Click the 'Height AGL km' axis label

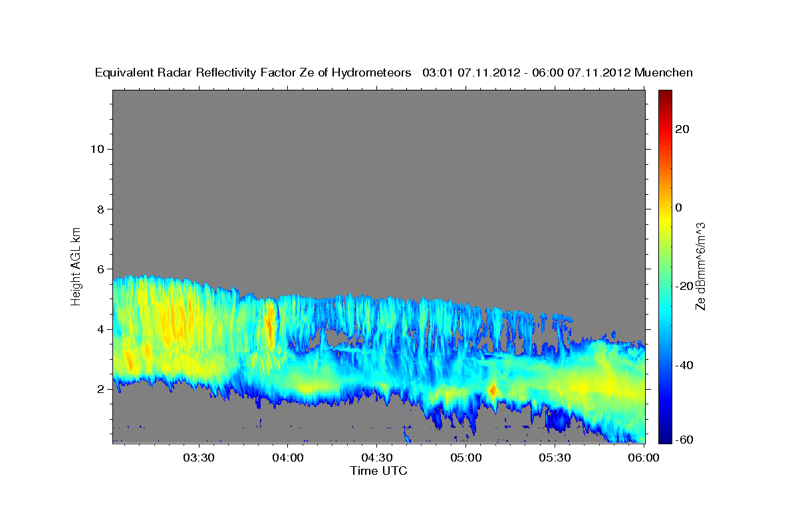[x=76, y=265]
